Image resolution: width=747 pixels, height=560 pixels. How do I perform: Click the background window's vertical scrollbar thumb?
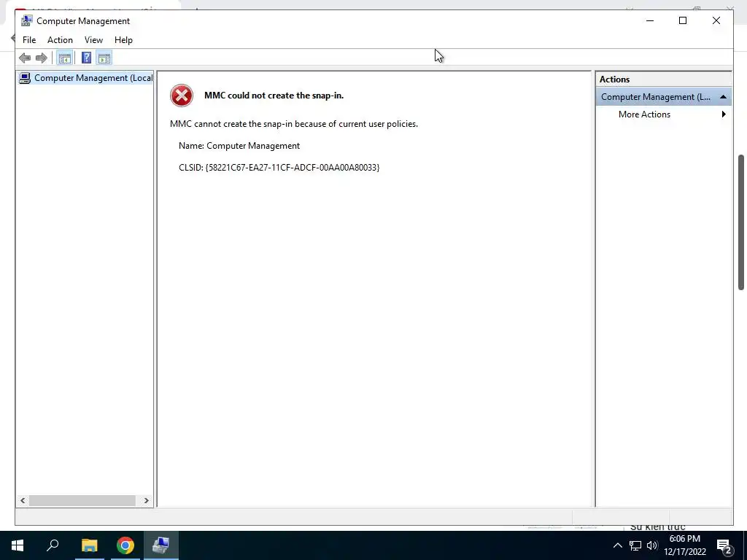pos(741,222)
